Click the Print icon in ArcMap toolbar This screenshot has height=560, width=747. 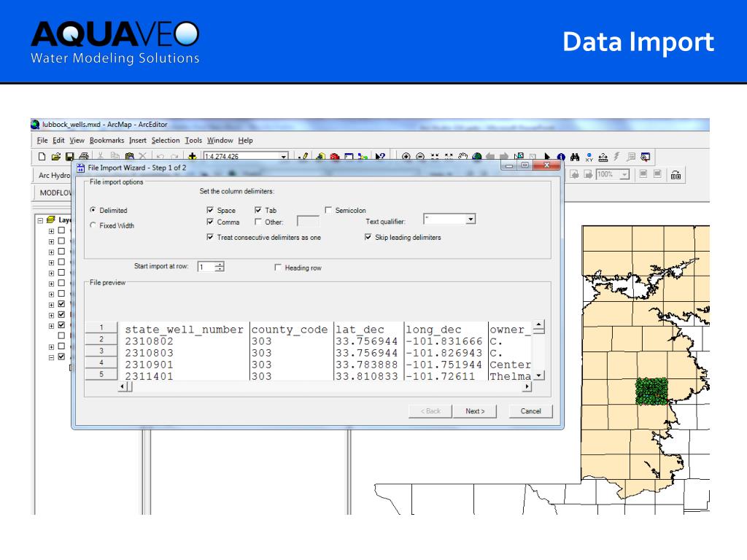(x=84, y=156)
